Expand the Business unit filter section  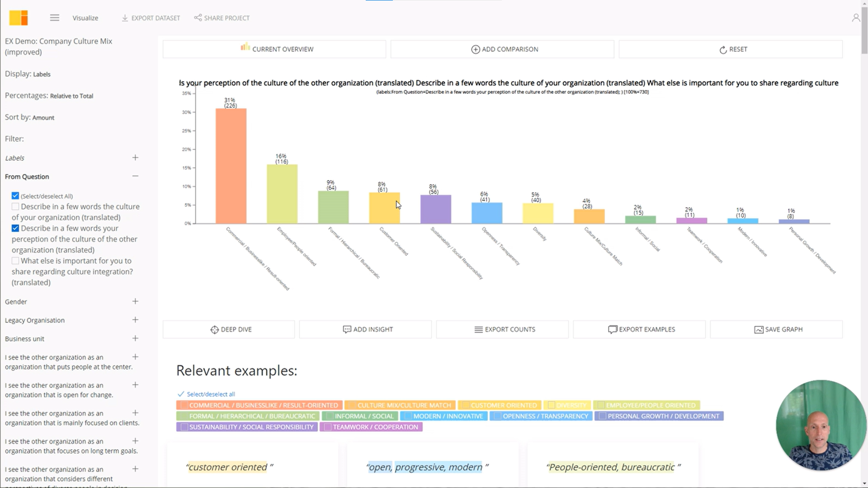pos(135,338)
